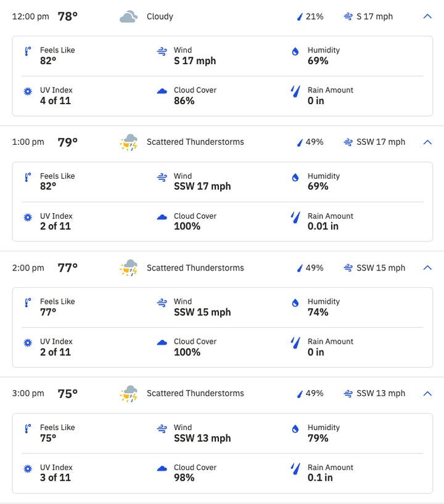Image resolution: width=444 pixels, height=504 pixels.
Task: Click the 12:00 pm Cloudy condition text
Action: point(160,17)
